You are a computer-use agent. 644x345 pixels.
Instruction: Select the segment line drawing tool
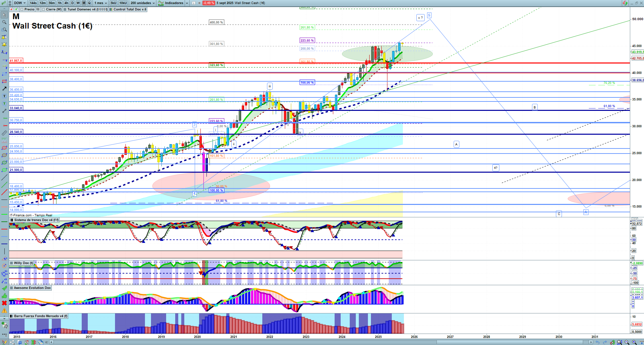click(x=4, y=111)
